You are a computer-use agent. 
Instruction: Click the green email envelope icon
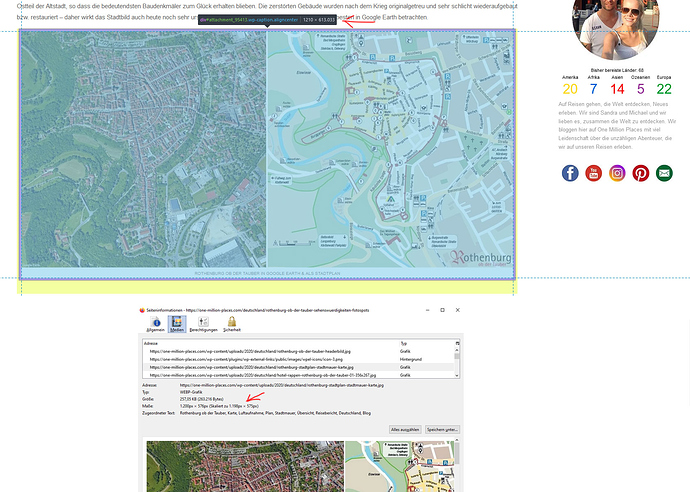click(664, 173)
